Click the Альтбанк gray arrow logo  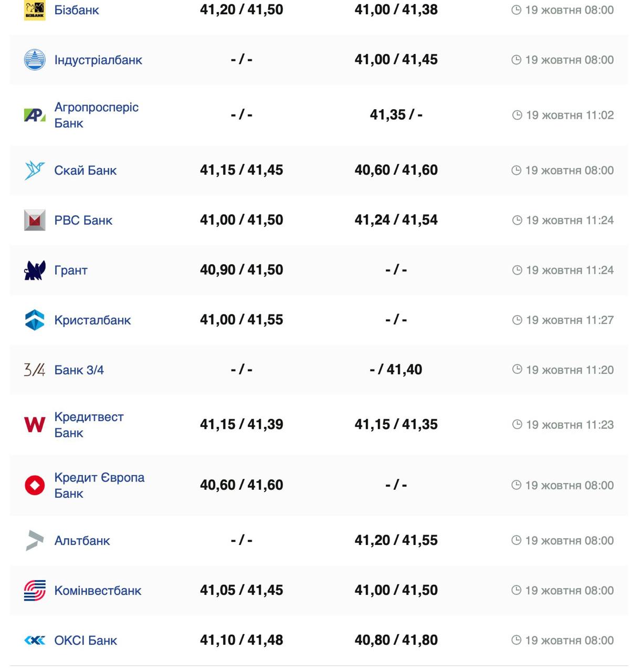tap(35, 541)
